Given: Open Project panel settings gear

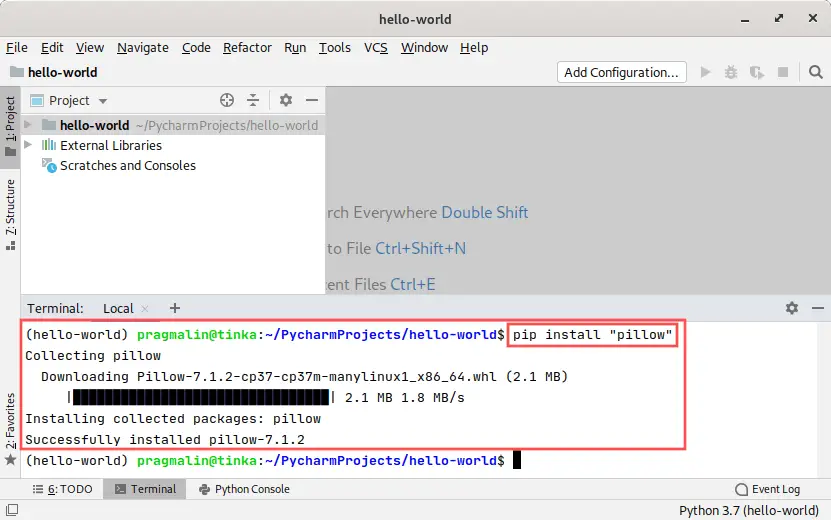Looking at the screenshot, I should [x=286, y=100].
